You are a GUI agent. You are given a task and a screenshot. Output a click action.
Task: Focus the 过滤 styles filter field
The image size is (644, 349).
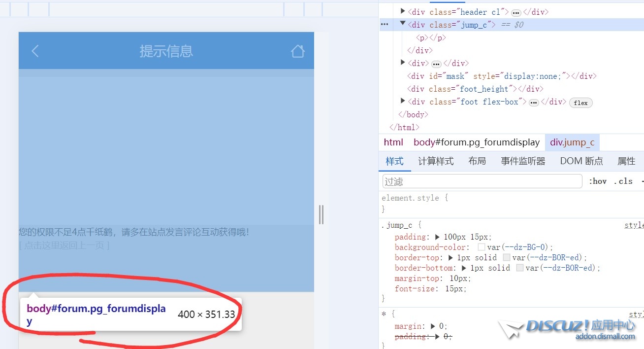tap(483, 181)
